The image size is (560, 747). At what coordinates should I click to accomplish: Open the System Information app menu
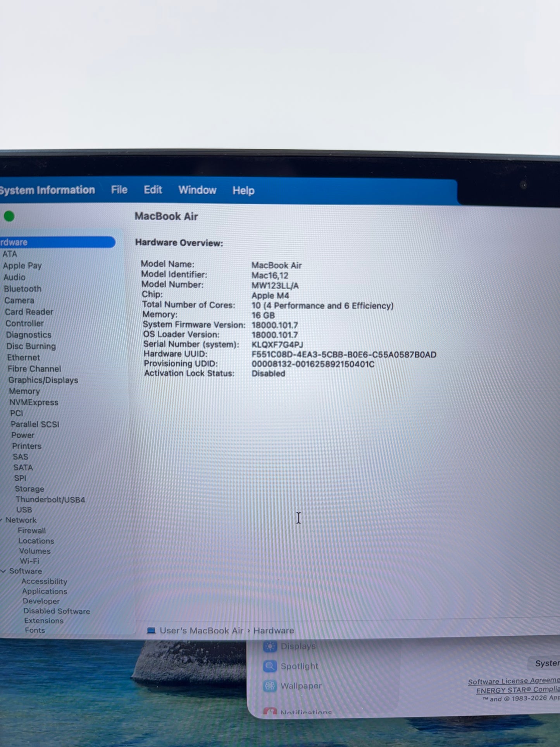pyautogui.click(x=47, y=190)
